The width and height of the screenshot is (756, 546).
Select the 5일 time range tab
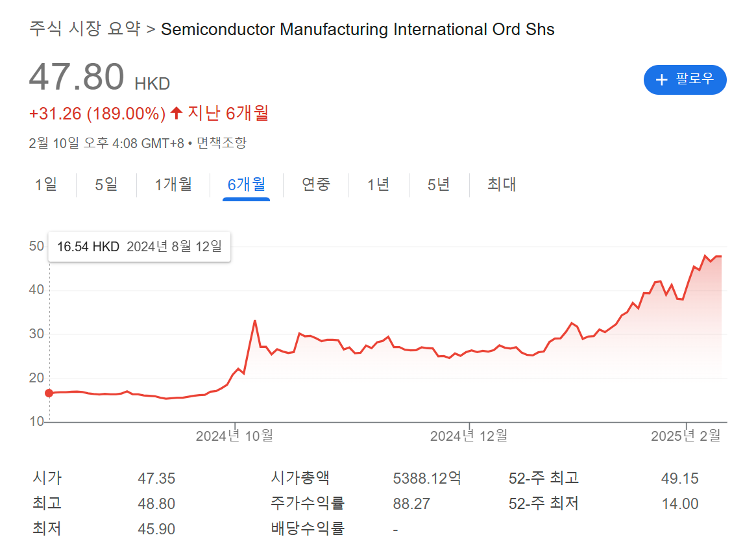pyautogui.click(x=106, y=184)
